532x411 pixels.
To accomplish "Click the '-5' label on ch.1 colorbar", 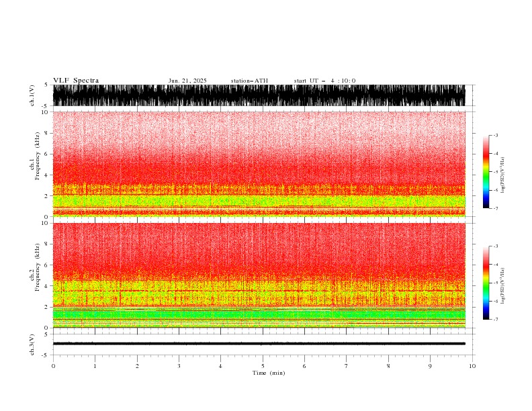I will (495, 172).
